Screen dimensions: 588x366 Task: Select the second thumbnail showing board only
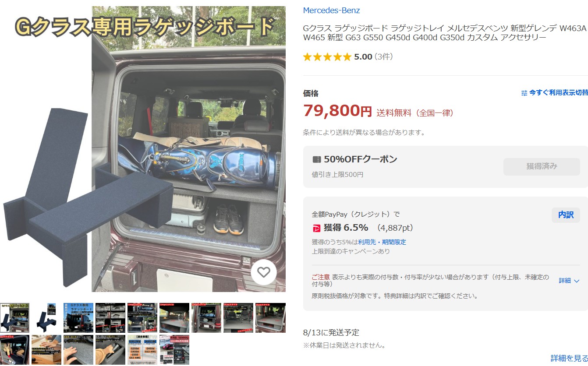tap(46, 318)
